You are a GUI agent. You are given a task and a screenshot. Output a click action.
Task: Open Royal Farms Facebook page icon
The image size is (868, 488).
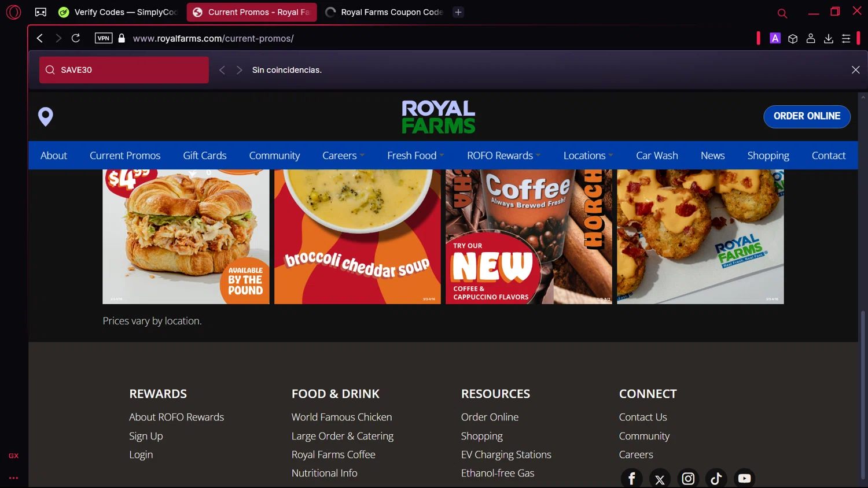tap(631, 478)
